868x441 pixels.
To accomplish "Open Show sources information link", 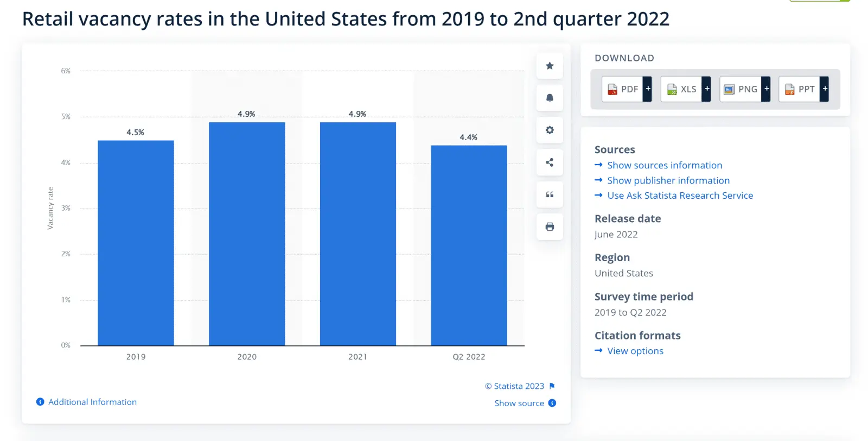I will tap(664, 165).
